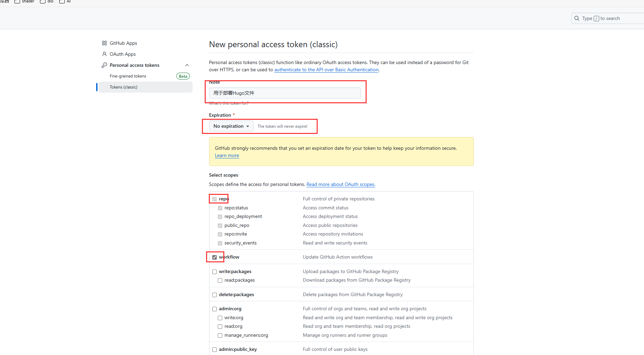Open the No expiration dropdown
This screenshot has height=355, width=644.
click(x=231, y=126)
